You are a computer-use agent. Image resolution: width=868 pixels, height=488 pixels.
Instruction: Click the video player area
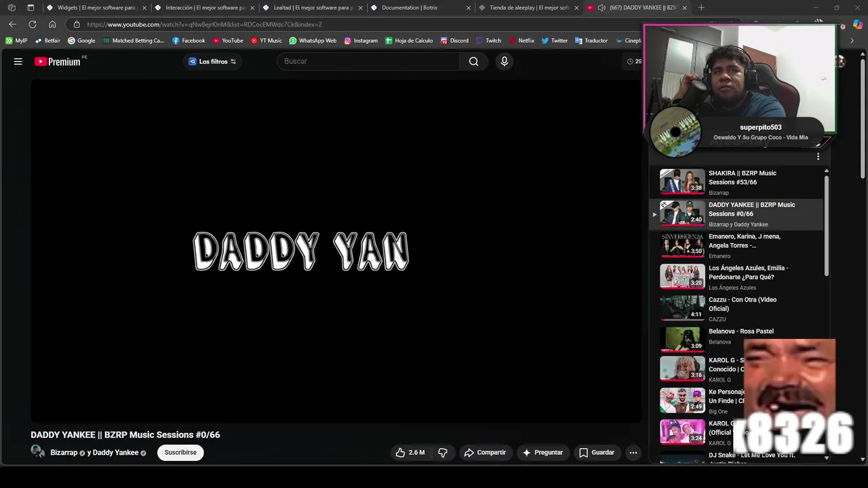point(336,251)
